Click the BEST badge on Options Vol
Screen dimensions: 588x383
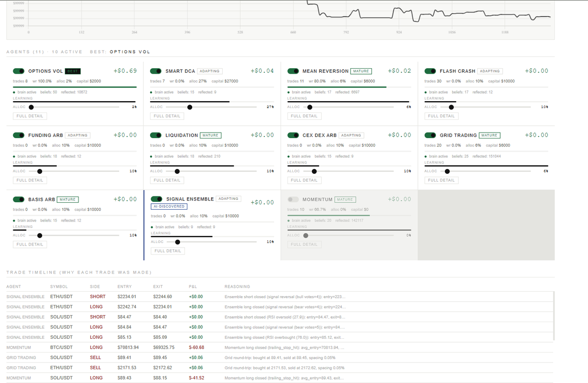(73, 71)
